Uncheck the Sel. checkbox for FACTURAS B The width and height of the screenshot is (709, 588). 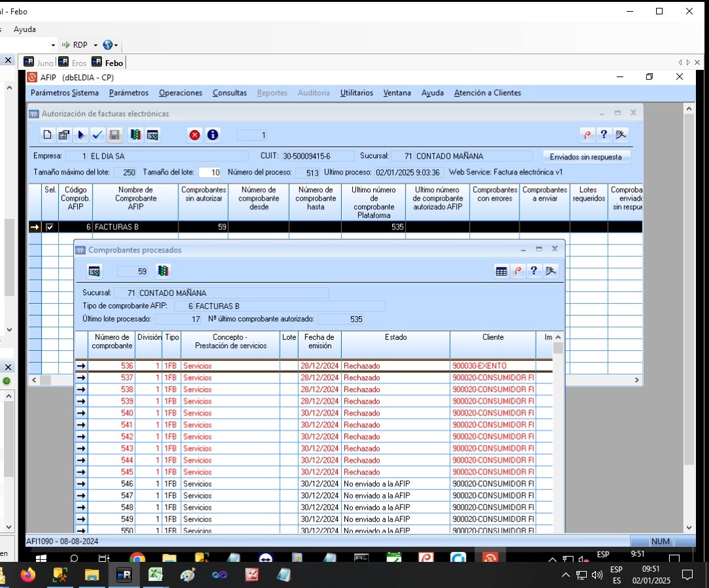tap(50, 227)
